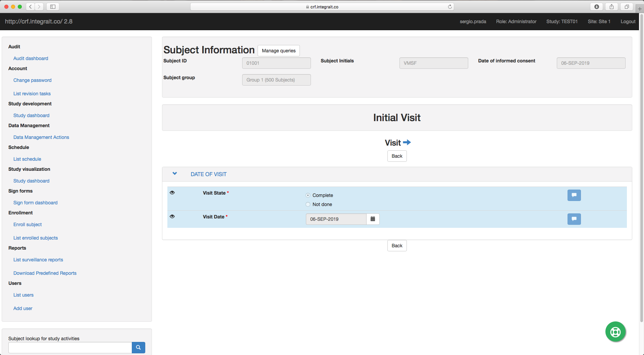
Task: Open a query comment on Visit Date
Action: tap(574, 219)
